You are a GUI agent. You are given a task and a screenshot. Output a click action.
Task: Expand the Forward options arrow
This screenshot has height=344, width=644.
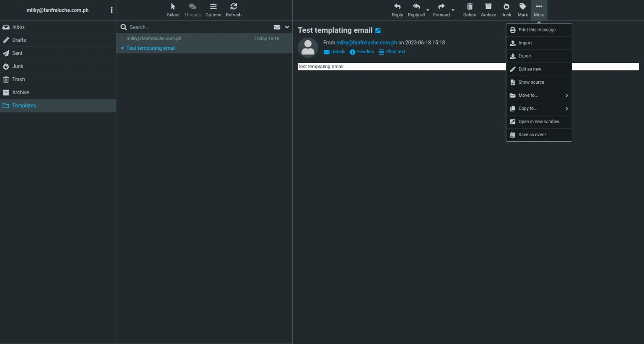(x=453, y=10)
